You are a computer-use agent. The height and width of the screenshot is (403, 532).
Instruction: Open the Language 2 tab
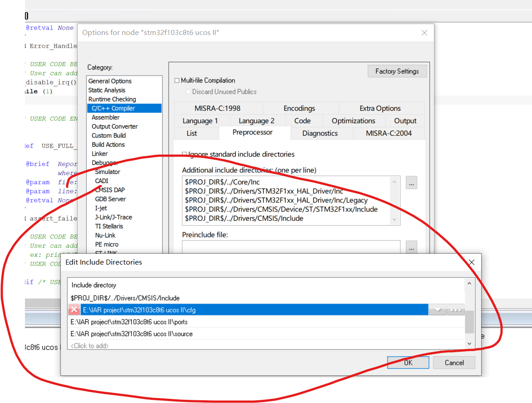(x=256, y=121)
